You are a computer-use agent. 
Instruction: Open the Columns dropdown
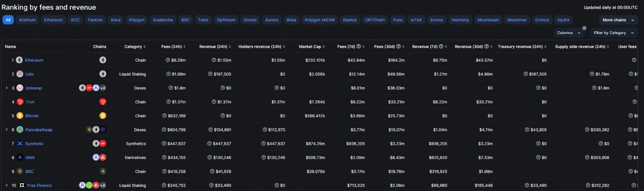pos(569,33)
